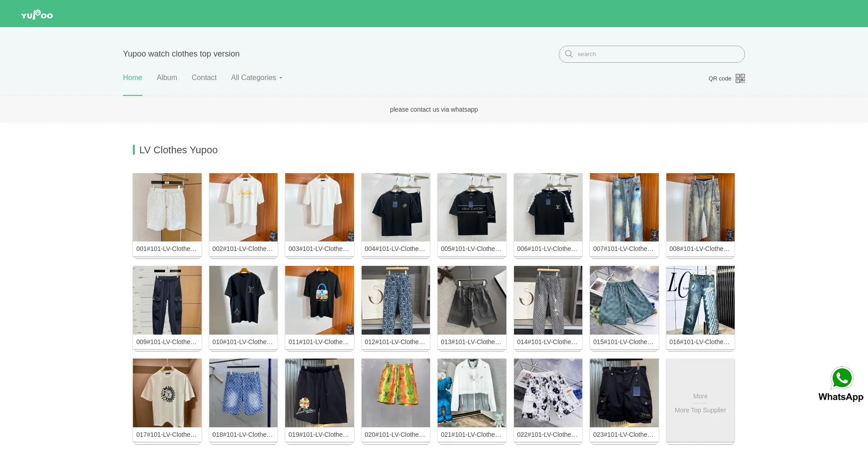This screenshot has width=868, height=449.
Task: Open album 011 black graphic tee thumbnail
Action: [320, 300]
